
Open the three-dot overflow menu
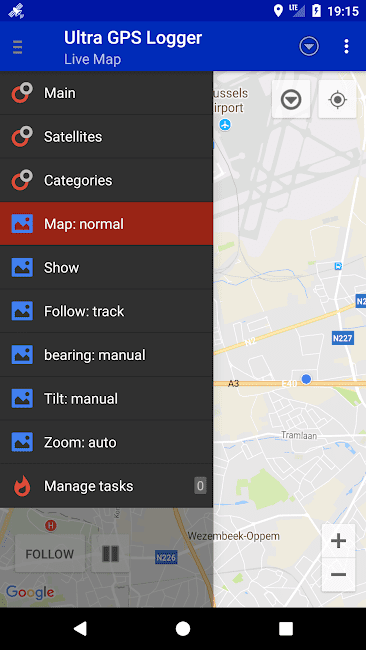347,46
